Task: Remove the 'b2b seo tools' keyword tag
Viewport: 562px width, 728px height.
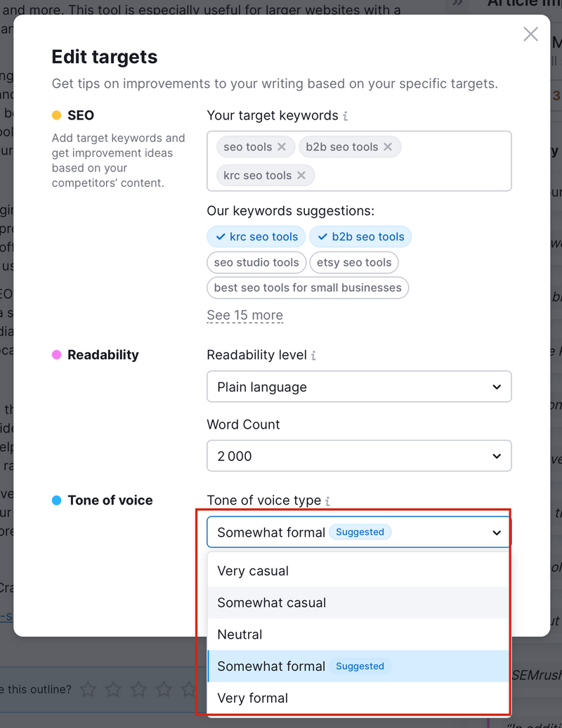Action: point(388,147)
